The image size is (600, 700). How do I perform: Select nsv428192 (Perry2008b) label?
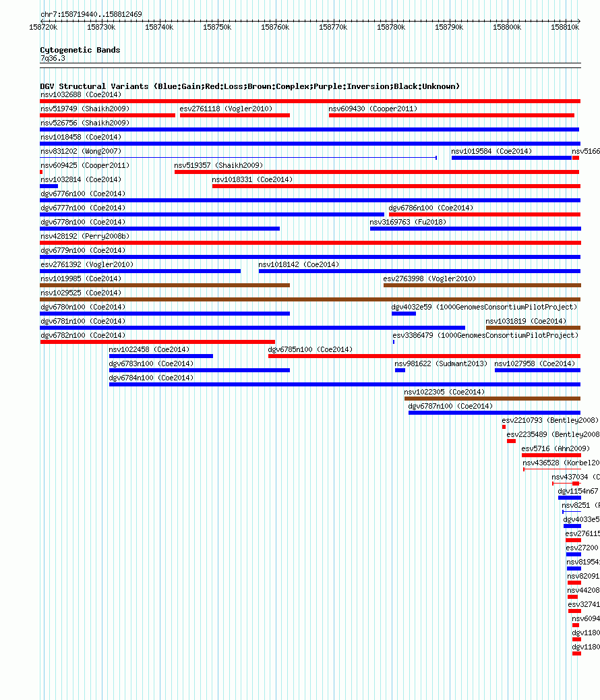point(85,237)
